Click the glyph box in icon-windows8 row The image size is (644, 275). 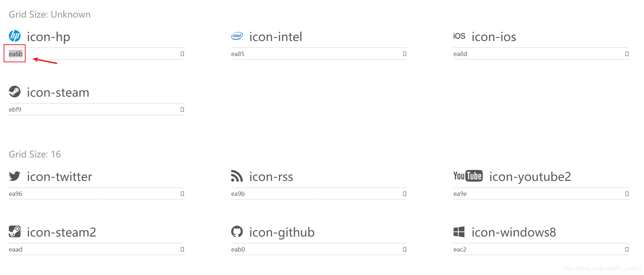pos(627,249)
